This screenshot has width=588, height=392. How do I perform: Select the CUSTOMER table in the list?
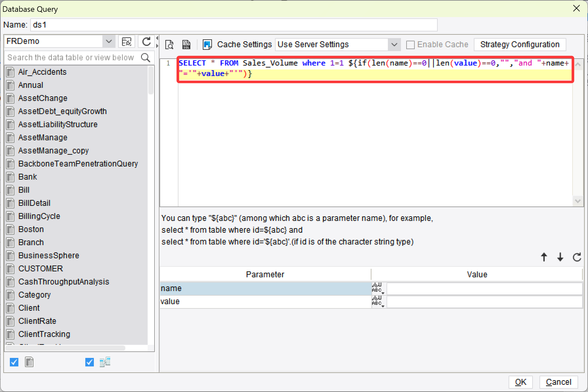40,268
